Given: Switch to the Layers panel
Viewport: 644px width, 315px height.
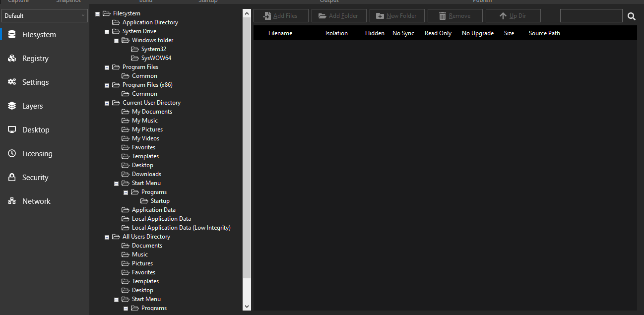Looking at the screenshot, I should 32,106.
